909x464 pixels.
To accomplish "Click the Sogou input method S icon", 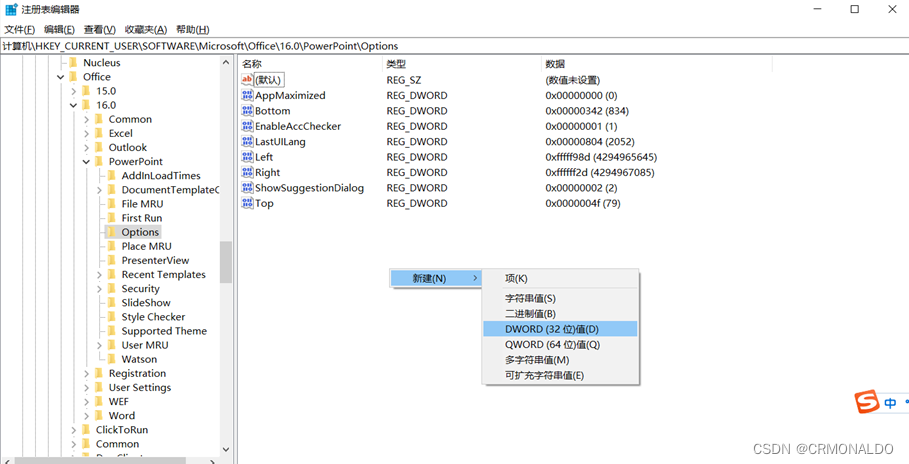I will [x=867, y=402].
